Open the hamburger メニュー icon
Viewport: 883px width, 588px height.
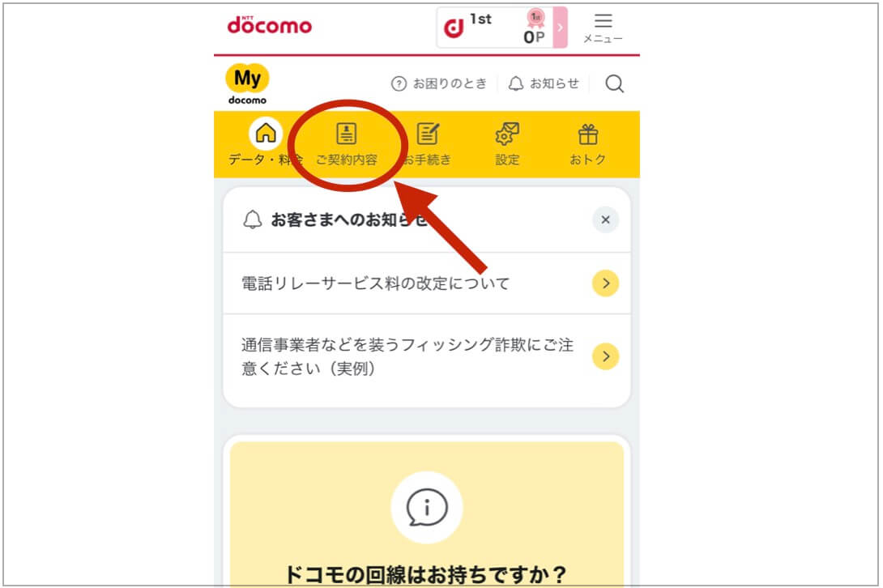click(x=603, y=28)
